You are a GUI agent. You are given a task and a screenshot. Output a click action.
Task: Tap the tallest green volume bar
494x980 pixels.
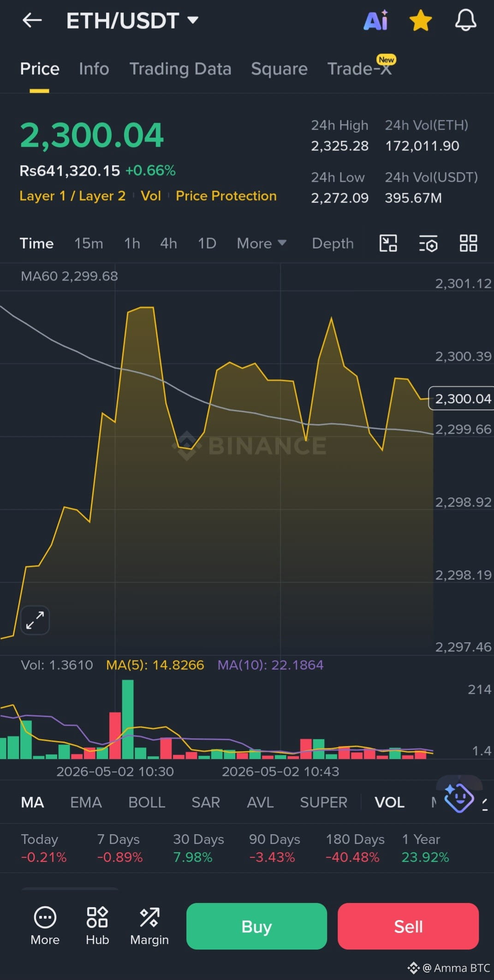[128, 719]
